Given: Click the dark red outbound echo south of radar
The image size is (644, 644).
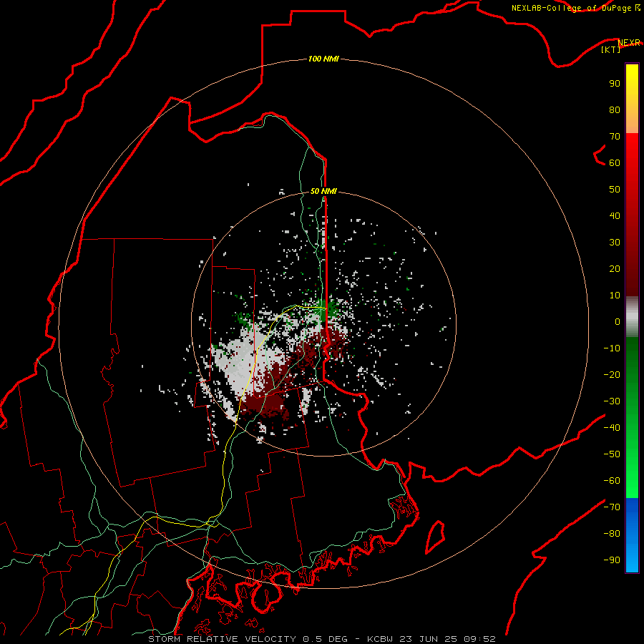Looking at the screenshot, I should pos(265,404).
